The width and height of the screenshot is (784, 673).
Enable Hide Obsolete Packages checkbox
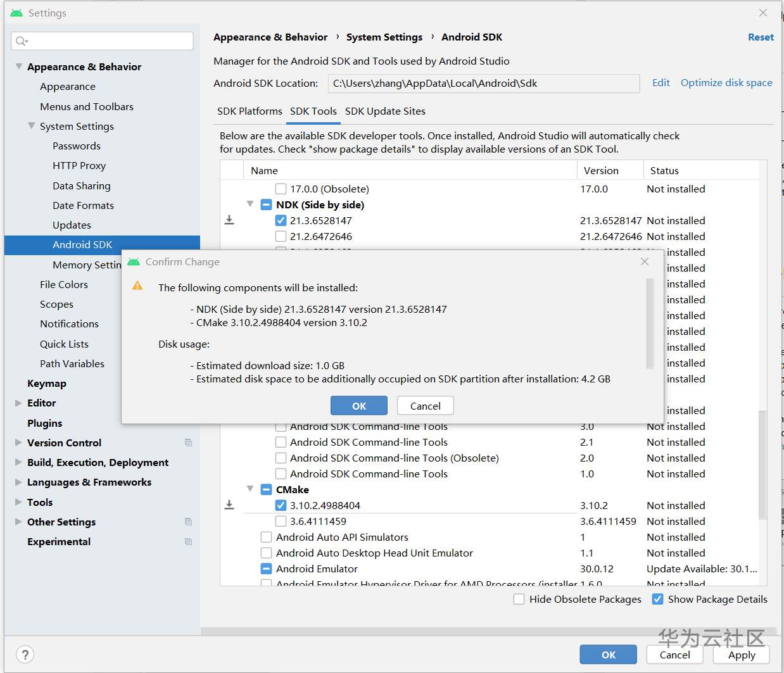519,599
